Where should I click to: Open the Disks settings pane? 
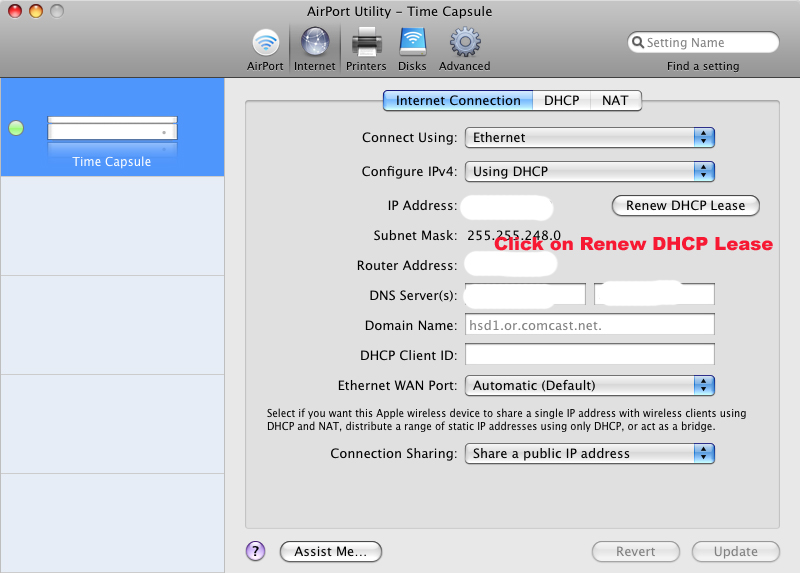pyautogui.click(x=412, y=50)
